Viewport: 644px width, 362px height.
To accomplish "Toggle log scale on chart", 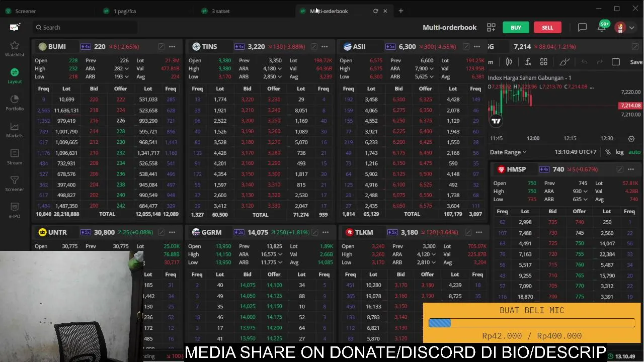I will click(x=619, y=152).
